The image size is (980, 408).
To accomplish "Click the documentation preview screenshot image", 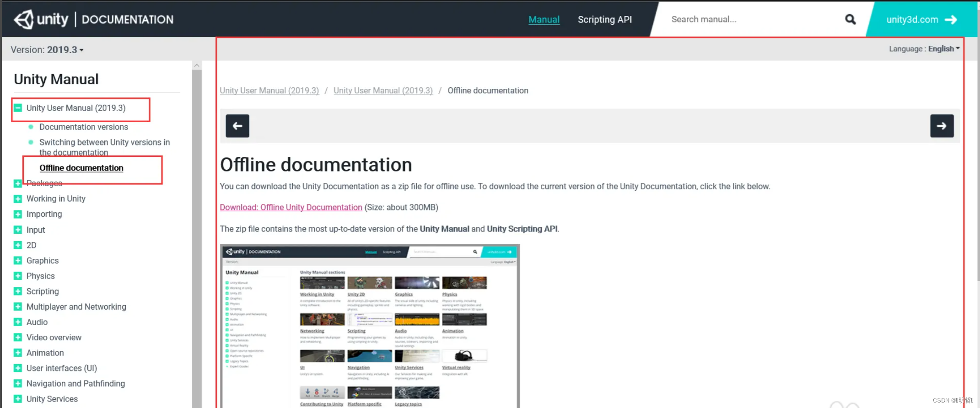I will click(x=370, y=326).
